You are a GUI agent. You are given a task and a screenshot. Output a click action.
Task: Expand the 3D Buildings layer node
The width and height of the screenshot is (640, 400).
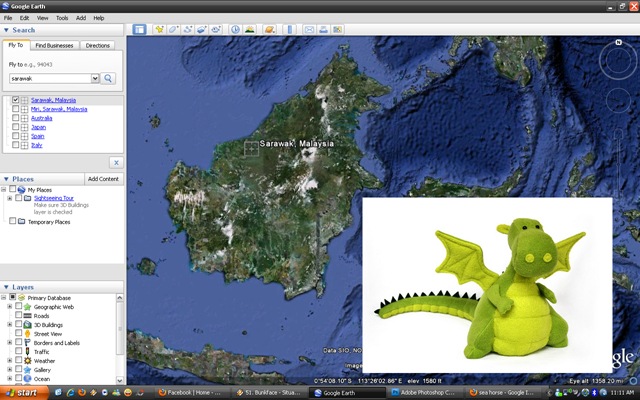pyautogui.click(x=10, y=324)
